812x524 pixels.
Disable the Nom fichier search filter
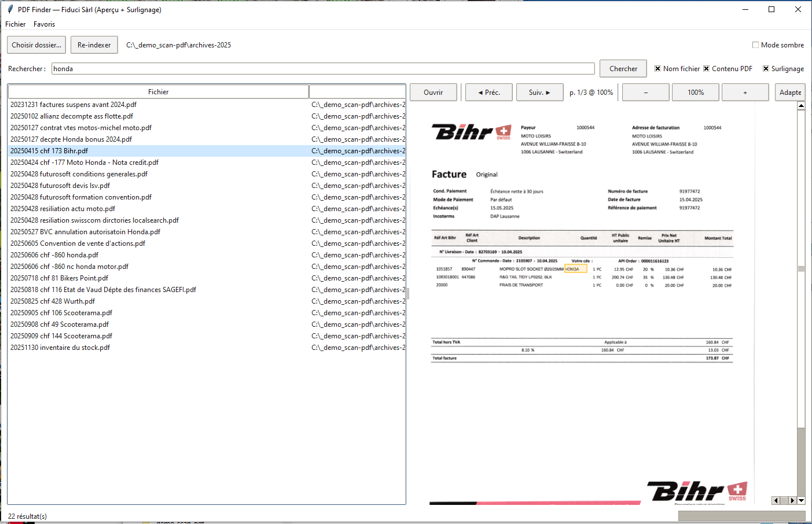tap(657, 68)
